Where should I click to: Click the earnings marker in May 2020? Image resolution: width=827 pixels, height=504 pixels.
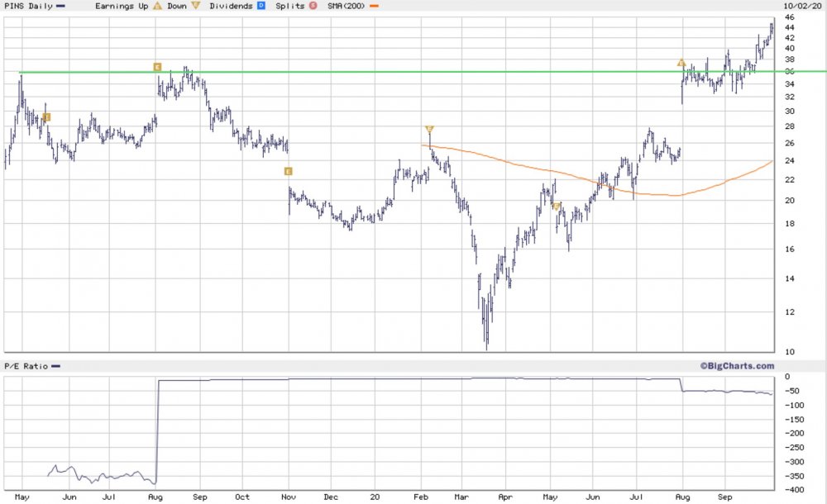pyautogui.click(x=557, y=206)
